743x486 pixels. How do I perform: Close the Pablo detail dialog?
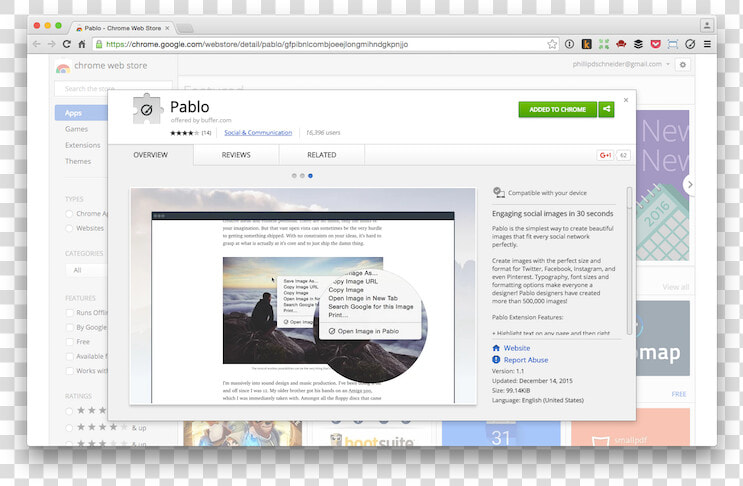click(x=626, y=100)
